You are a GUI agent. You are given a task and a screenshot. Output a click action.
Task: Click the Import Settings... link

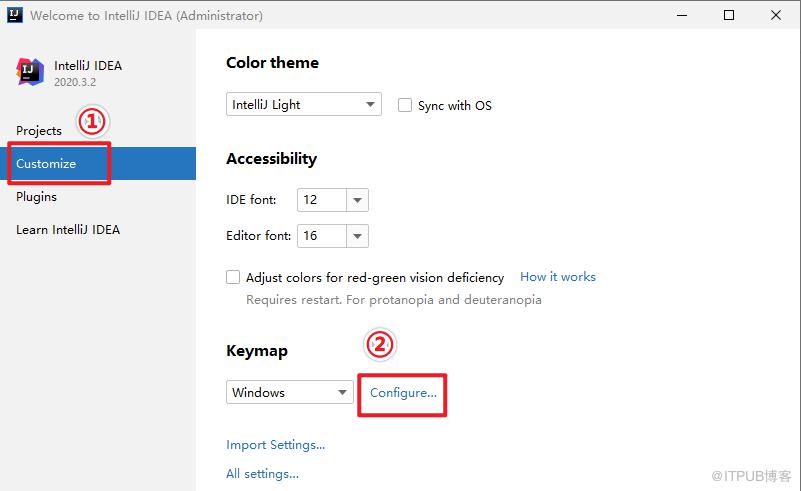coord(275,445)
